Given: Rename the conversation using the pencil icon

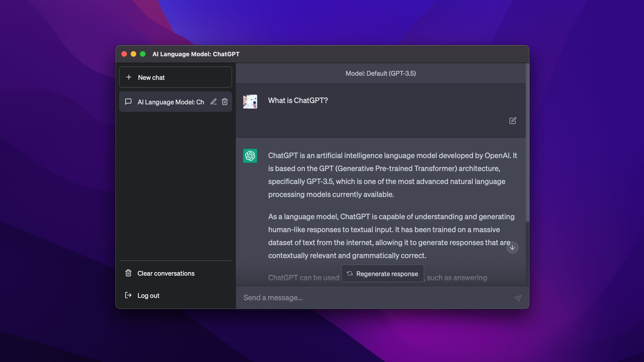Looking at the screenshot, I should point(213,102).
